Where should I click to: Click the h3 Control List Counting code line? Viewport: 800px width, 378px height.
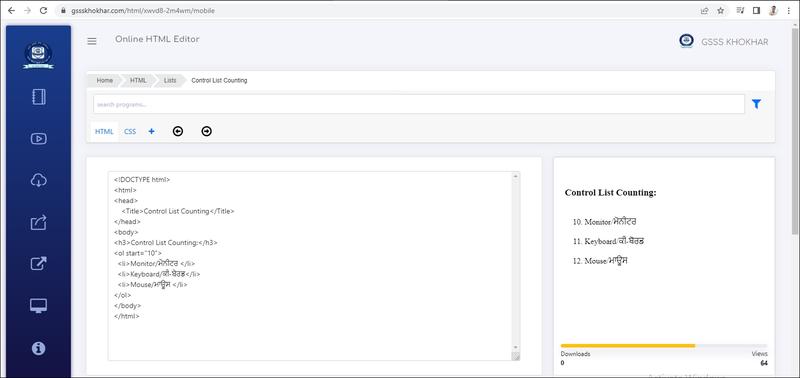click(x=166, y=242)
